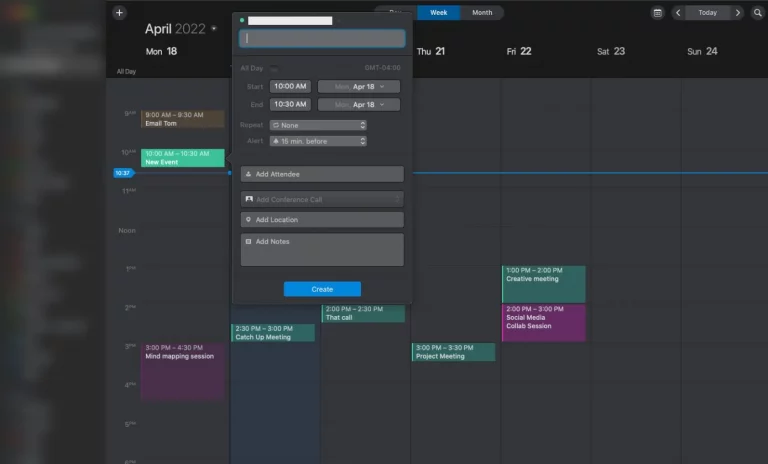The height and width of the screenshot is (464, 768).
Task: Click the plus icon to add event
Action: 119,13
